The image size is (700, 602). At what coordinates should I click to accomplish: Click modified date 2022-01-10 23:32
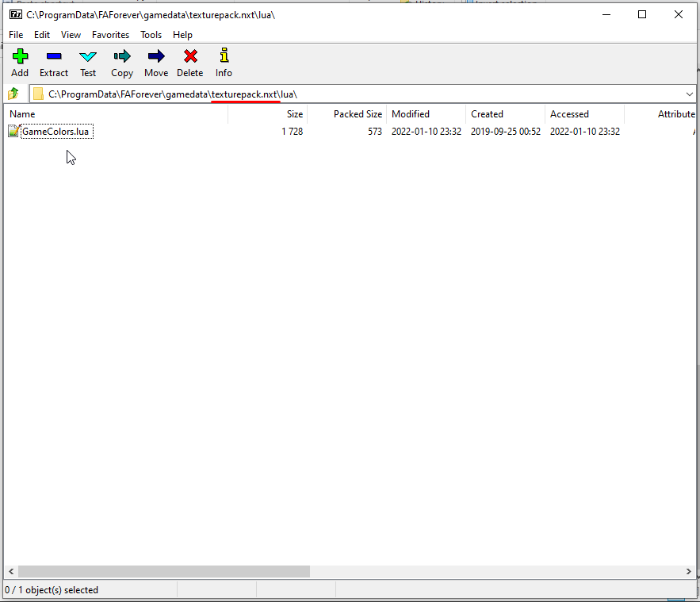click(x=427, y=132)
